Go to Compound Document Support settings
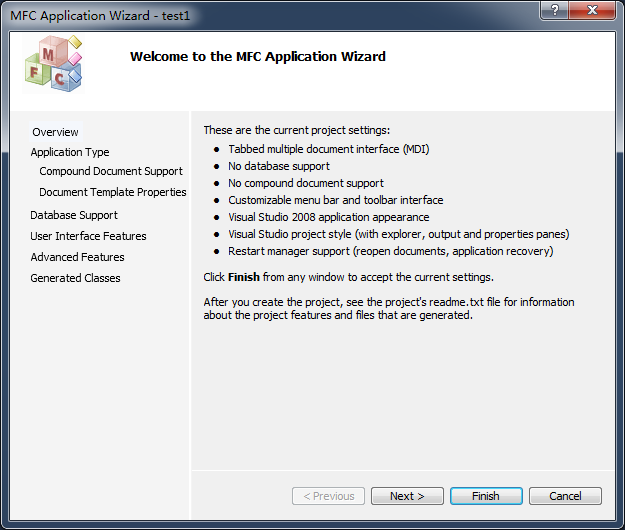Image resolution: width=625 pixels, height=530 pixels. tap(111, 171)
